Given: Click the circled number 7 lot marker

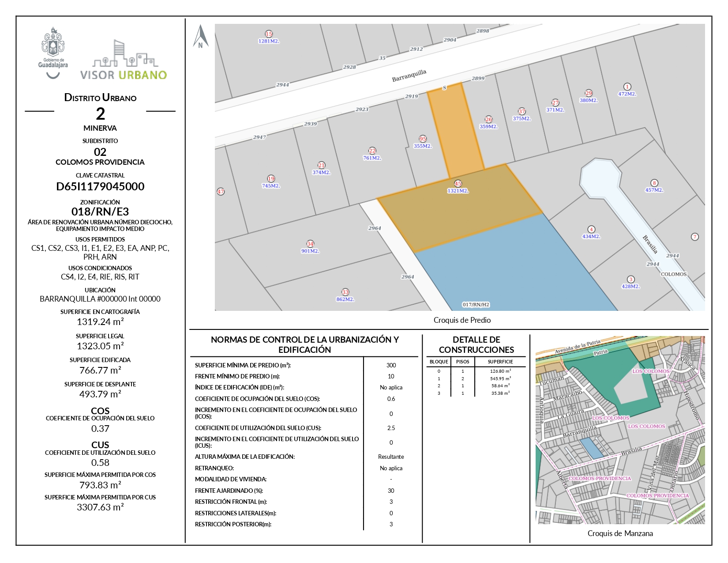Looking at the screenshot, I should click(695, 237).
